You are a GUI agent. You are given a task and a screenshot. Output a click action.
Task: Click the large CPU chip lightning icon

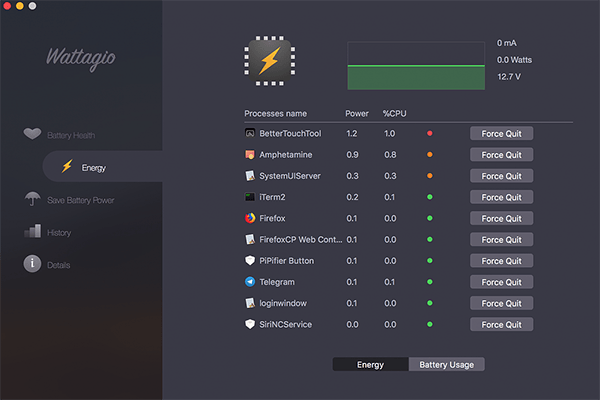click(270, 61)
